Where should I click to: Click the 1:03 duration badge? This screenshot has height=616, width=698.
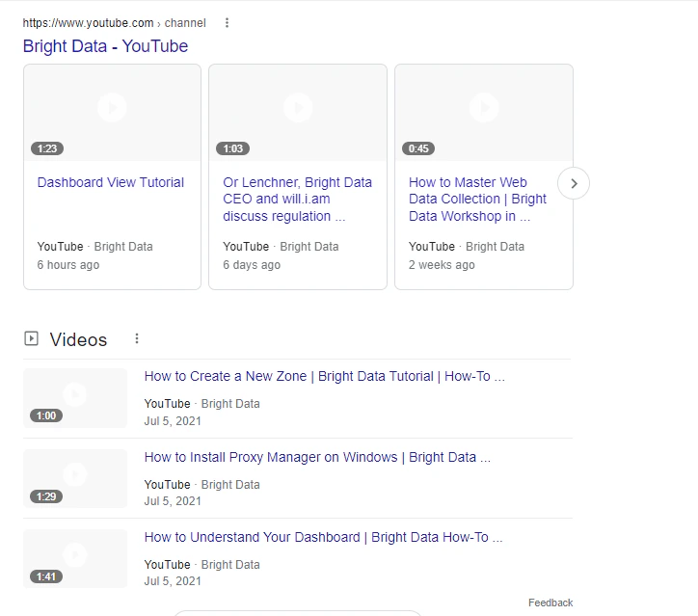[232, 148]
